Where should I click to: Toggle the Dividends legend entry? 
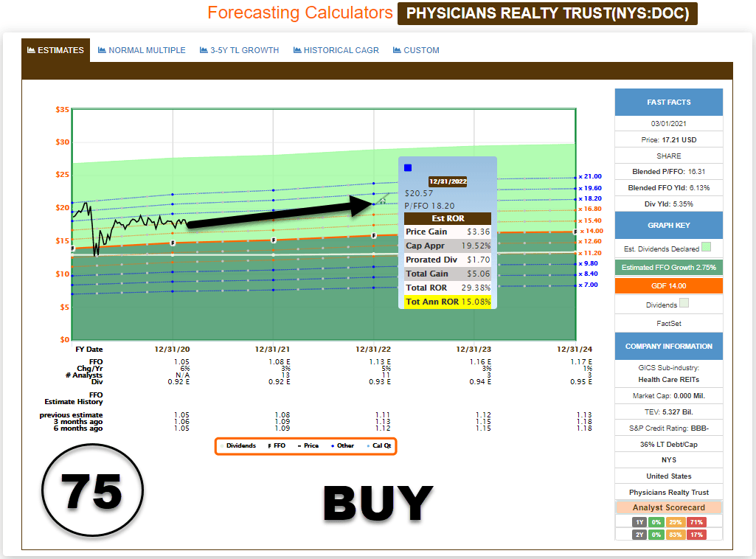point(237,445)
